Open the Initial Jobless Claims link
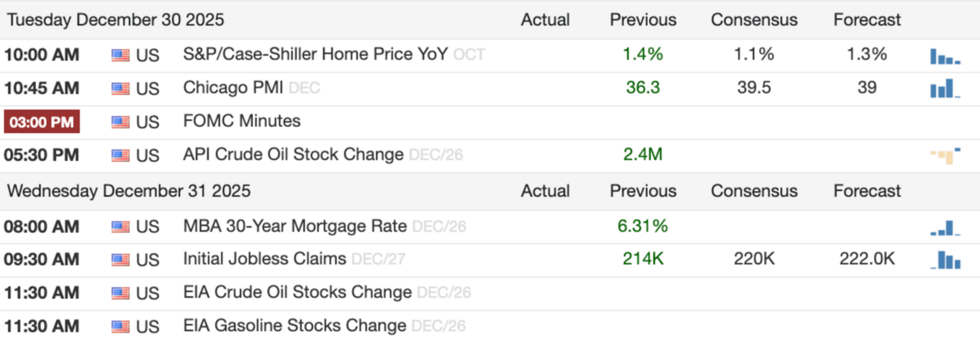 pyautogui.click(x=264, y=259)
